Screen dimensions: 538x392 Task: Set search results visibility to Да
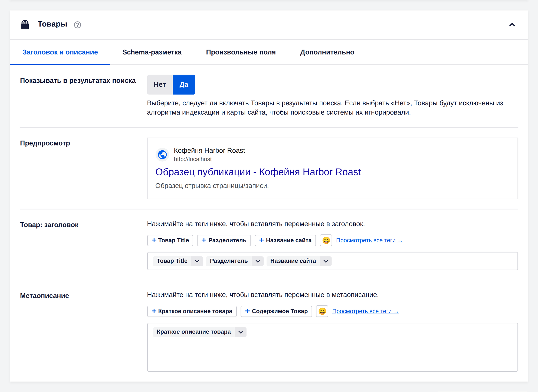pyautogui.click(x=184, y=85)
